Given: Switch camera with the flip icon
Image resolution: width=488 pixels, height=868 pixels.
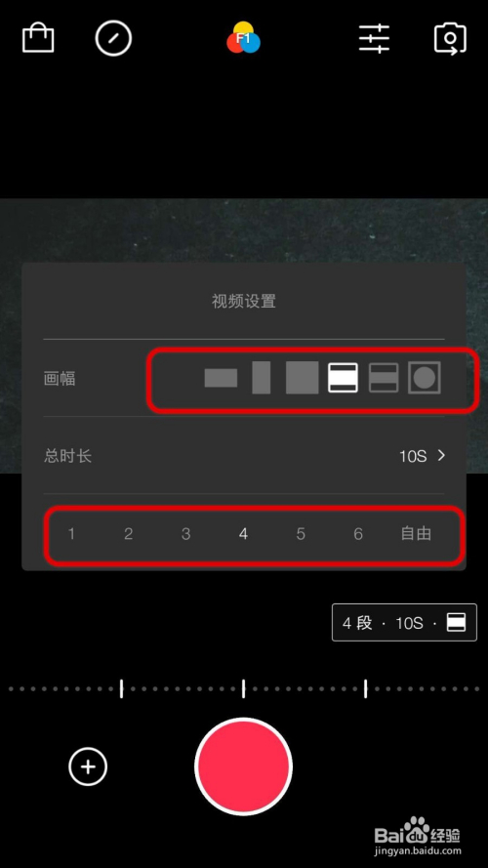Looking at the screenshot, I should click(450, 38).
